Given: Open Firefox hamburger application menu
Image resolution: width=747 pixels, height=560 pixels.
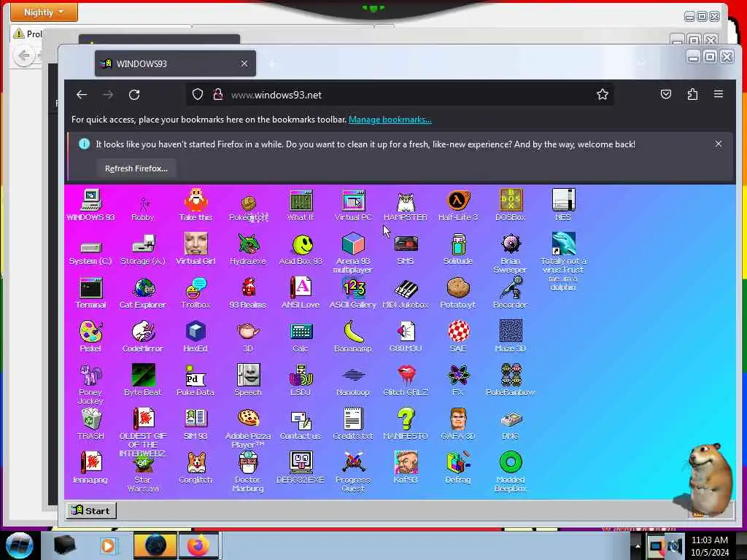Looking at the screenshot, I should [x=719, y=94].
